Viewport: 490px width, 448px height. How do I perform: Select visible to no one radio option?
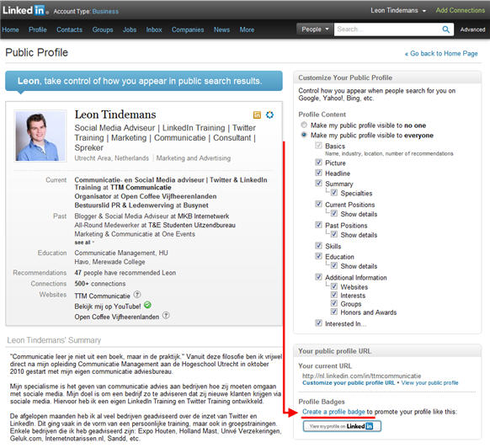pos(304,125)
